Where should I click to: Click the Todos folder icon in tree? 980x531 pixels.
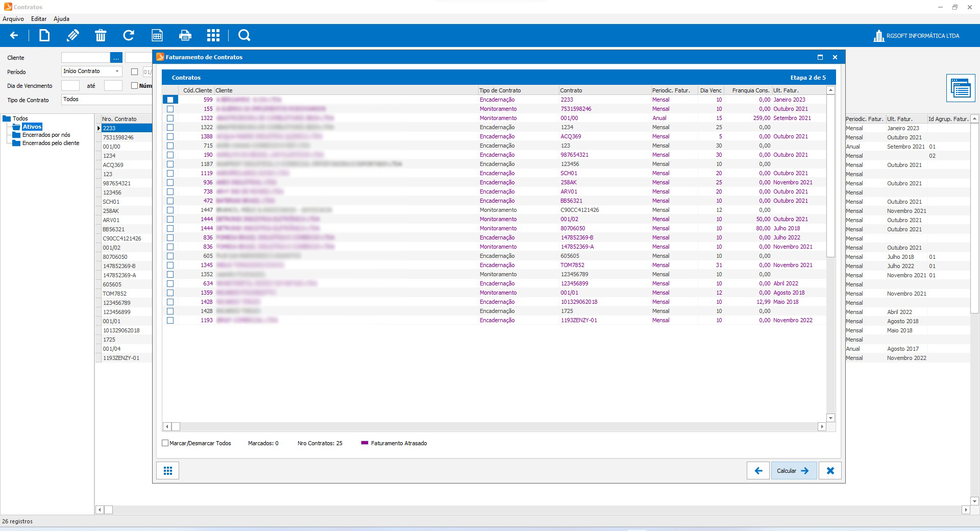[x=7, y=118]
